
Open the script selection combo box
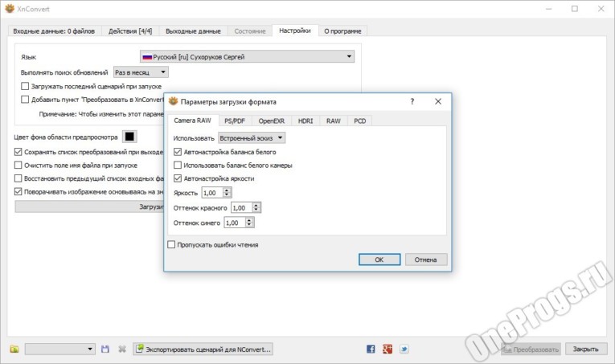[x=60, y=349]
